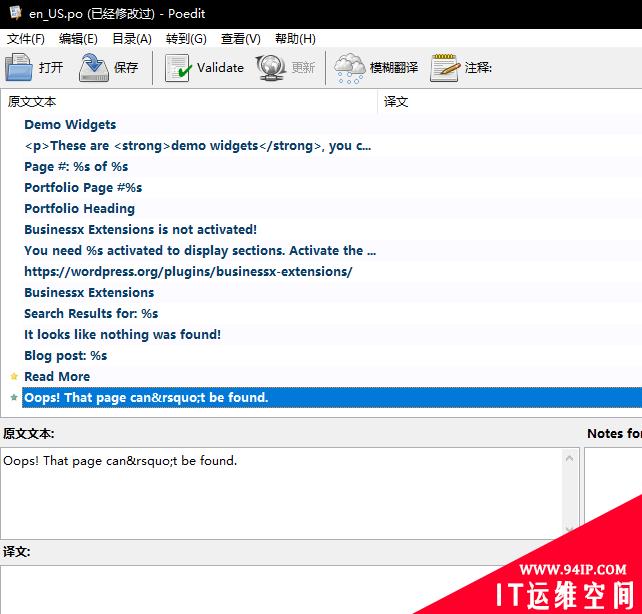Click the Update globe icon
The image size is (642, 614).
pyautogui.click(x=271, y=68)
